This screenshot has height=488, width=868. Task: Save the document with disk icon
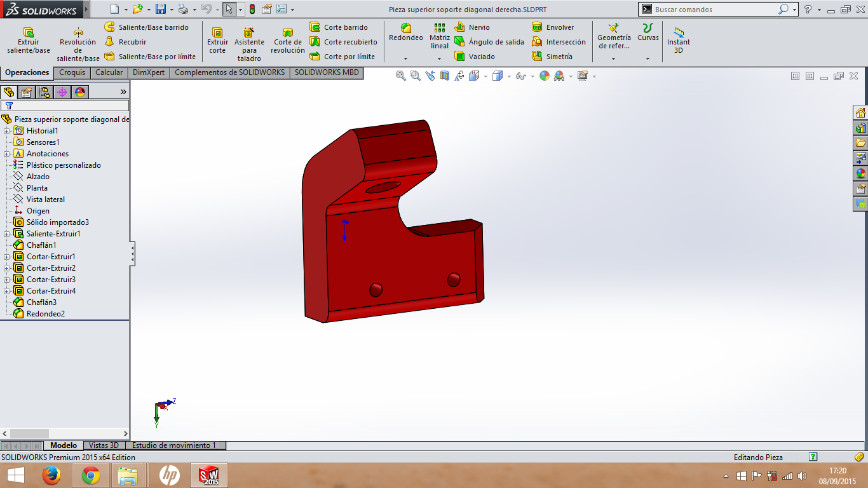pos(161,9)
